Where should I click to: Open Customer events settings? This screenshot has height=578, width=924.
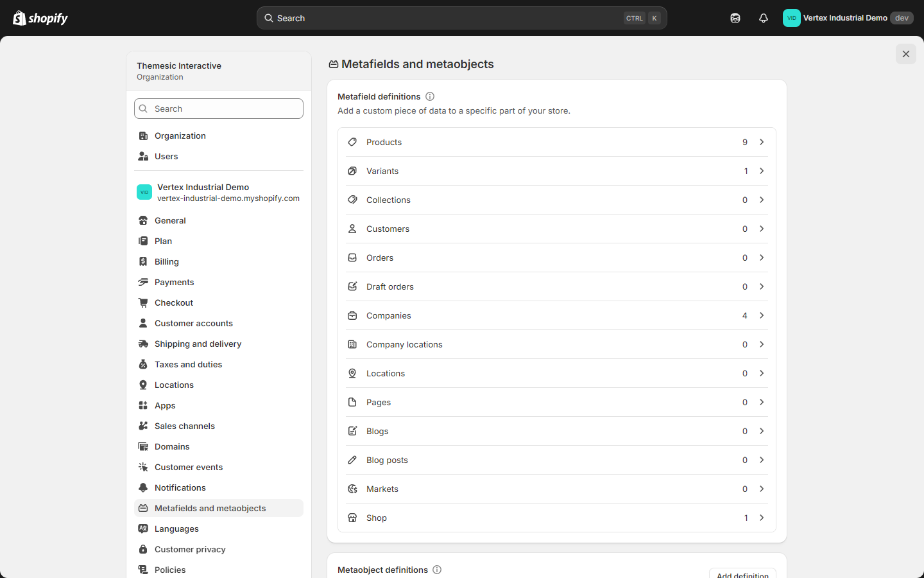click(219, 467)
